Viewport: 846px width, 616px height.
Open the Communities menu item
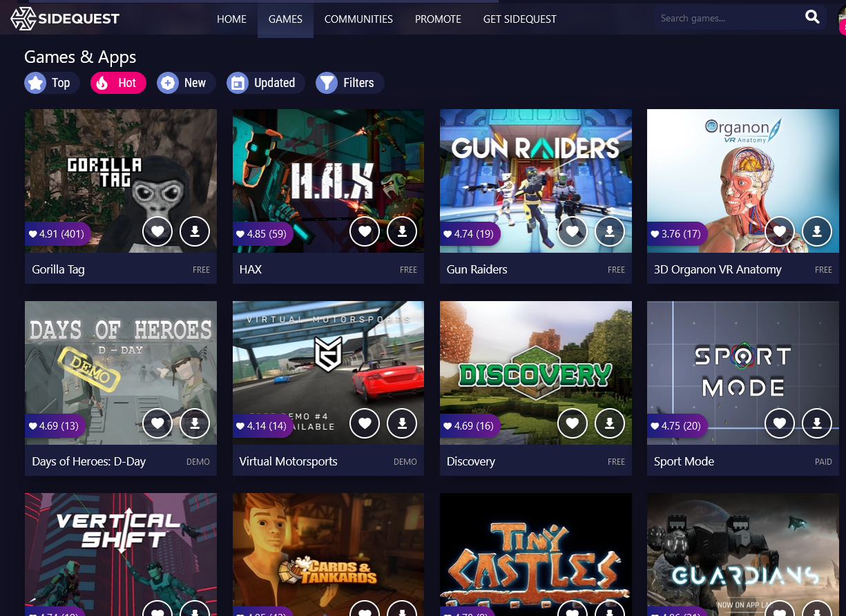(358, 19)
